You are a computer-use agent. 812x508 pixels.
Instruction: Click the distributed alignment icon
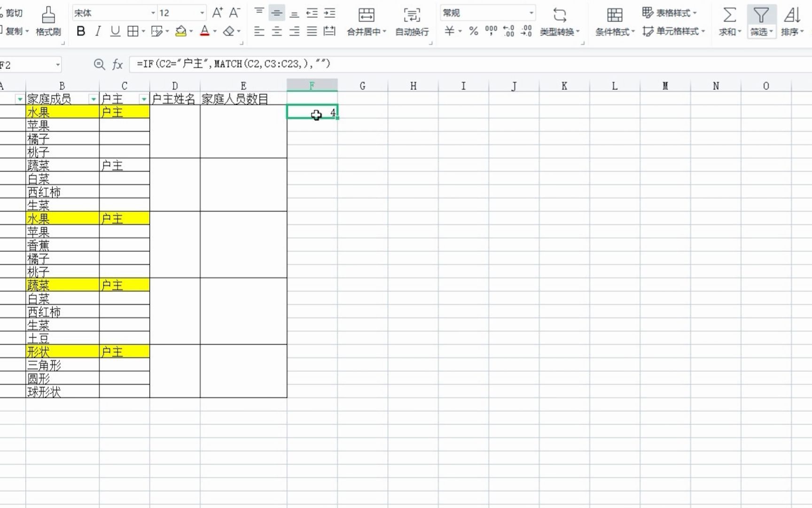tap(330, 32)
